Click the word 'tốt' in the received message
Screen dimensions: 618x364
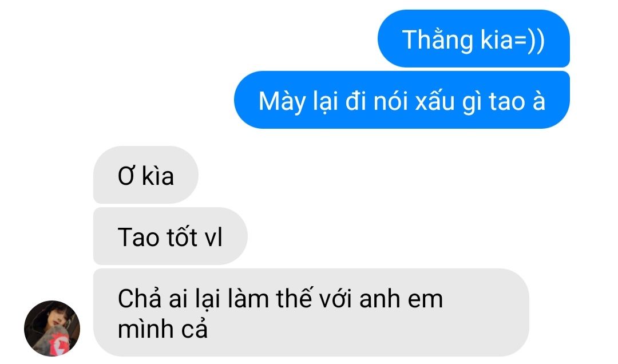click(x=182, y=236)
